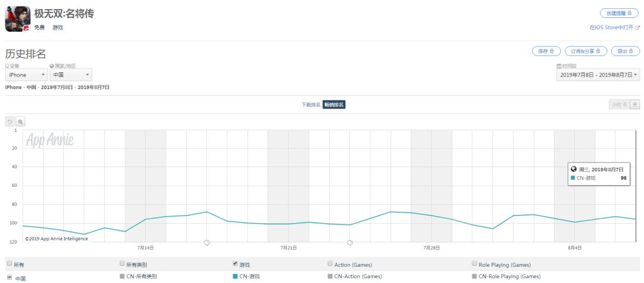Click the magnifier zoom icon above chart
The width and height of the screenshot is (644, 283).
20,121
